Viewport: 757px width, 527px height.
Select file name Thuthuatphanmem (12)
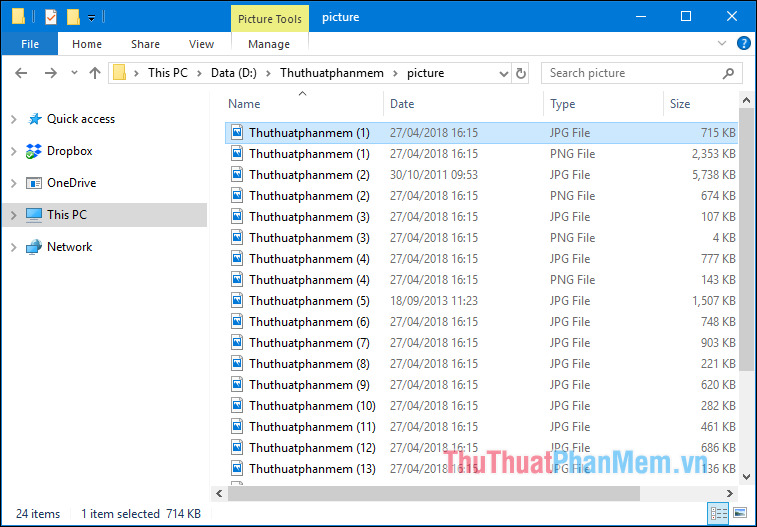point(312,448)
